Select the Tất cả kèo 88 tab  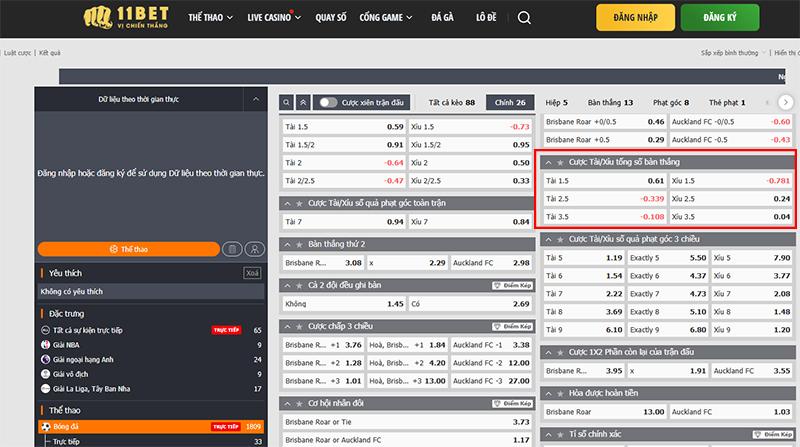[x=450, y=102]
